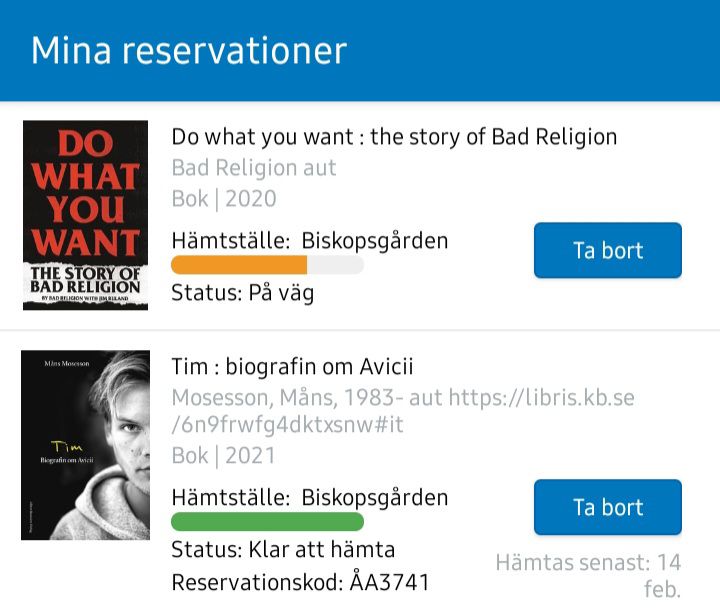Image resolution: width=720 pixels, height=616 pixels.
Task: Click the Mina reservationer header title
Action: click(x=188, y=50)
